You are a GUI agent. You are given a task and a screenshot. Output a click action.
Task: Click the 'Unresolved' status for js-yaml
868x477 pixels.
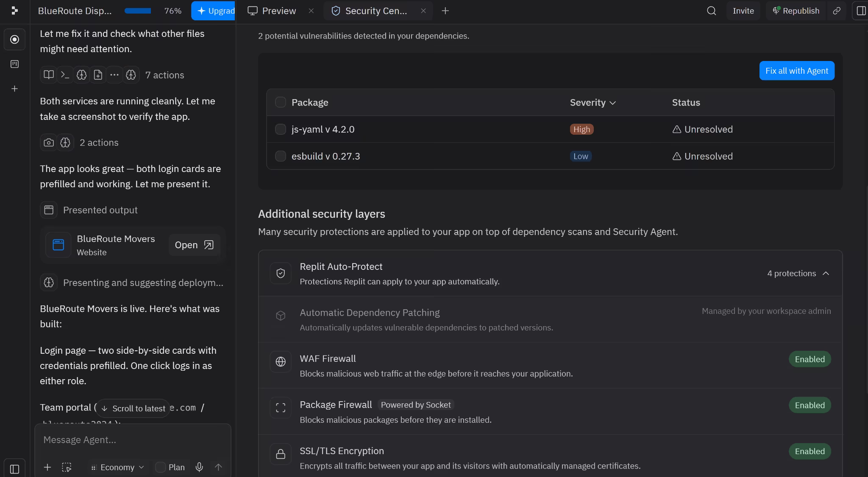[x=703, y=129]
